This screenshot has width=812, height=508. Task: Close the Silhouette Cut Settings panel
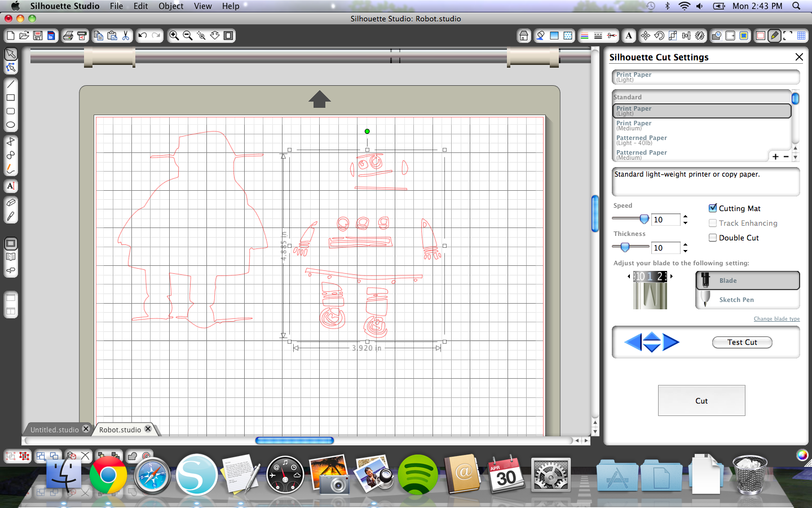pyautogui.click(x=799, y=57)
